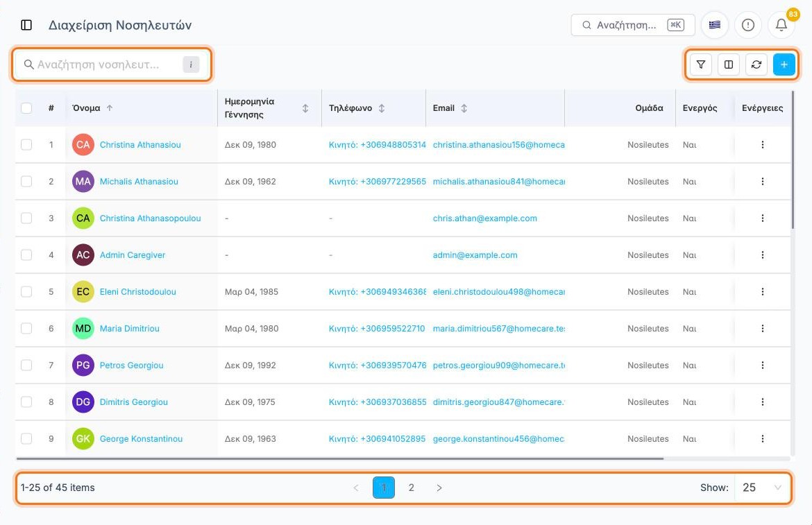The height and width of the screenshot is (525, 812).
Task: Open Maria Dimitriou's profile link
Action: tap(130, 329)
